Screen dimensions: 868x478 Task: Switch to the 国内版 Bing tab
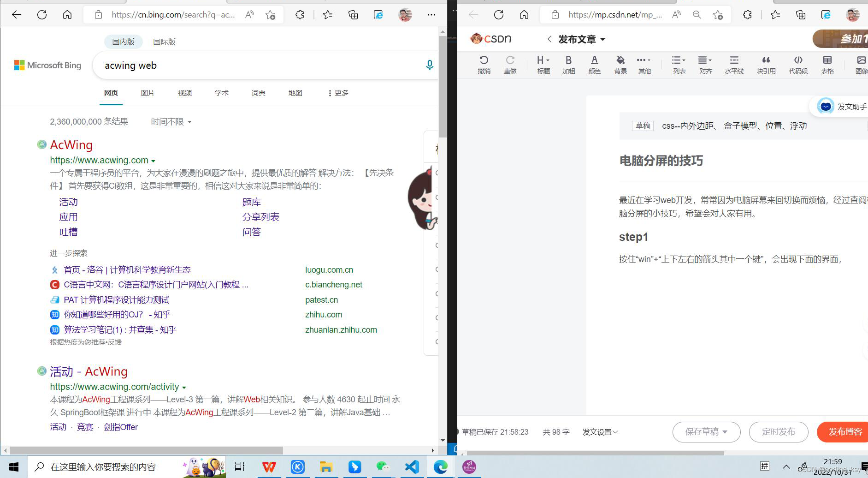(x=123, y=42)
